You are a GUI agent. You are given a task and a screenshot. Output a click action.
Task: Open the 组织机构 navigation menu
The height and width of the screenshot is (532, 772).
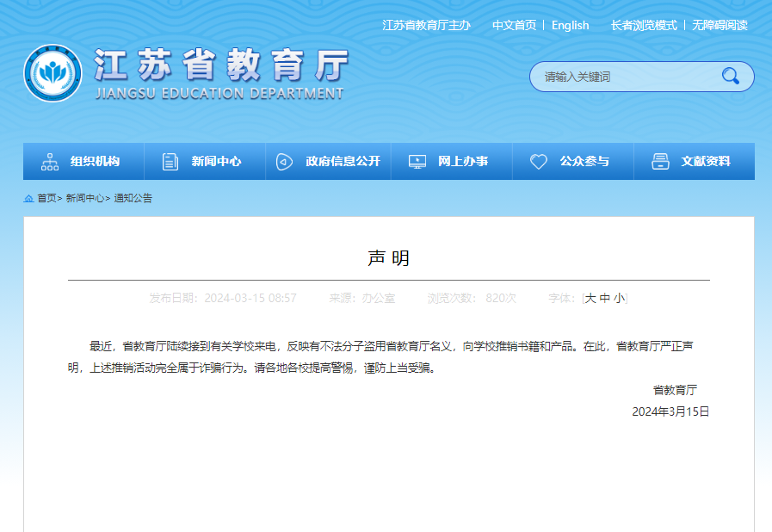[95, 161]
